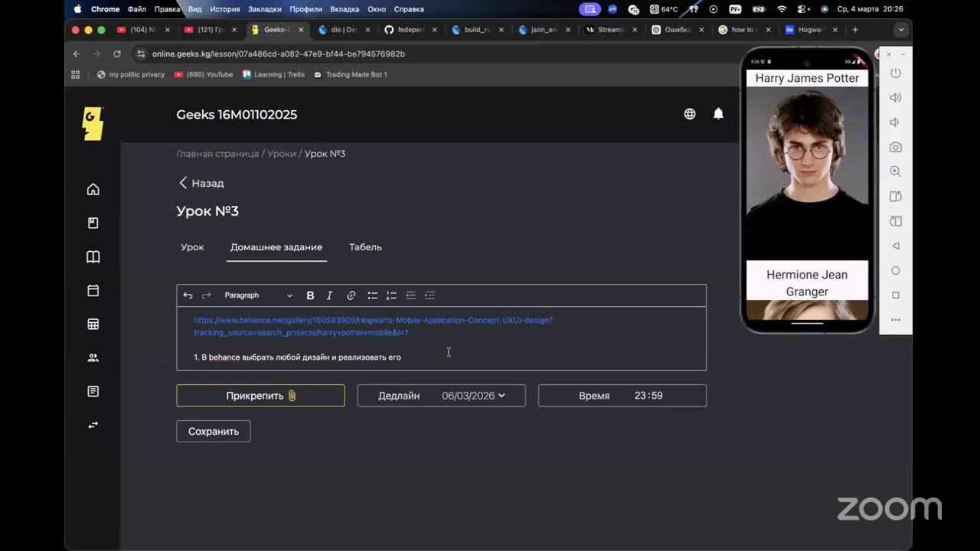The width and height of the screenshot is (980, 551).
Task: Redo the edit in the editor toolbar
Action: (x=206, y=295)
